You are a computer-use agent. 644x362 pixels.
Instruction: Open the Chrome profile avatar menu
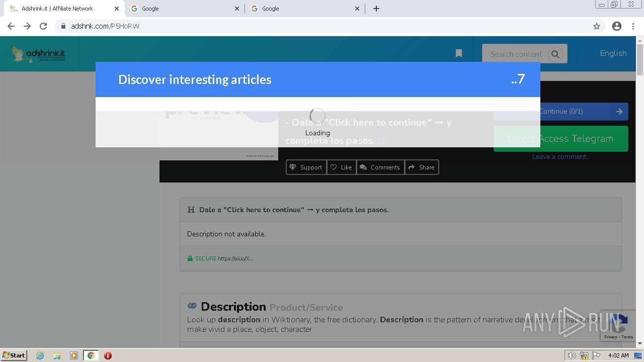tap(617, 26)
